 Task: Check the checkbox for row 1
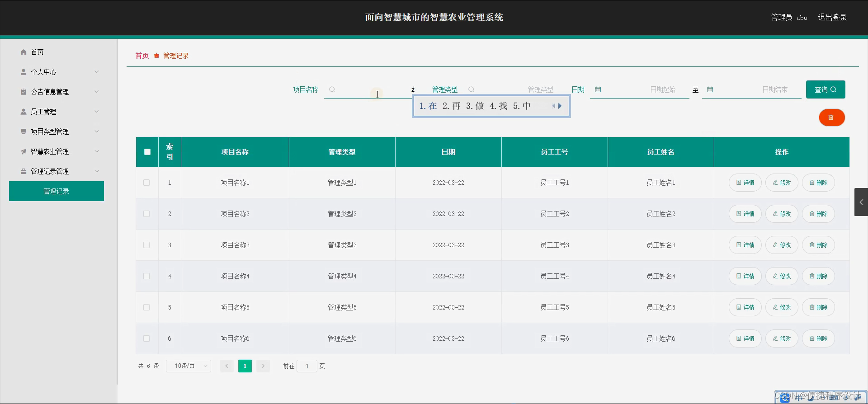point(146,183)
